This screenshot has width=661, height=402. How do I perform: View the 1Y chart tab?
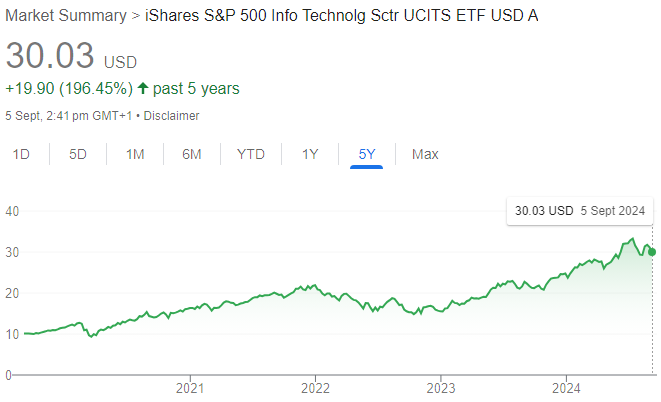pyautogui.click(x=310, y=154)
